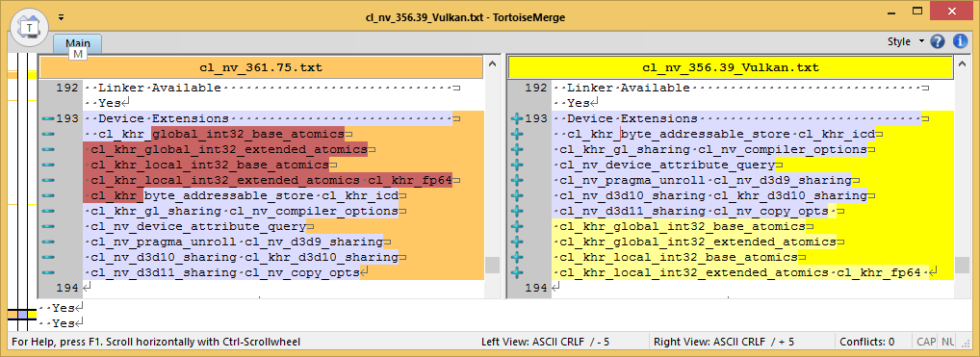
Task: Switch to the Main ribbon tab
Action: click(78, 43)
